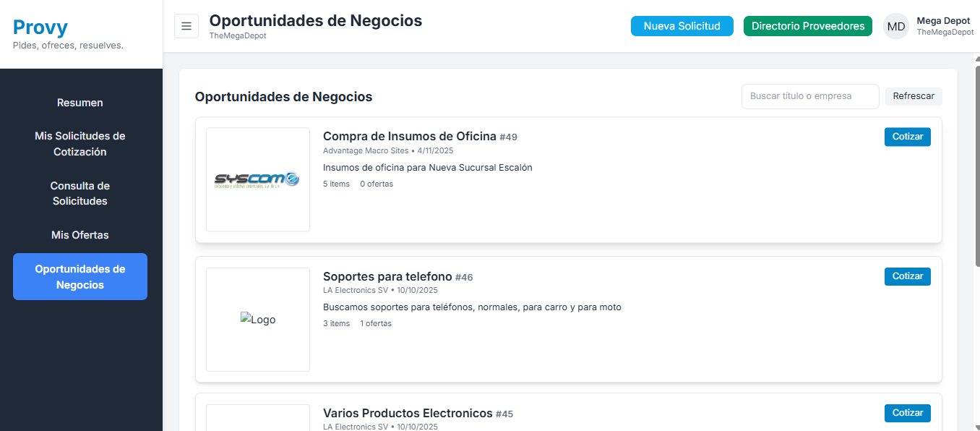Click the Provy logo
Image resolution: width=980 pixels, height=431 pixels.
pyautogui.click(x=40, y=27)
